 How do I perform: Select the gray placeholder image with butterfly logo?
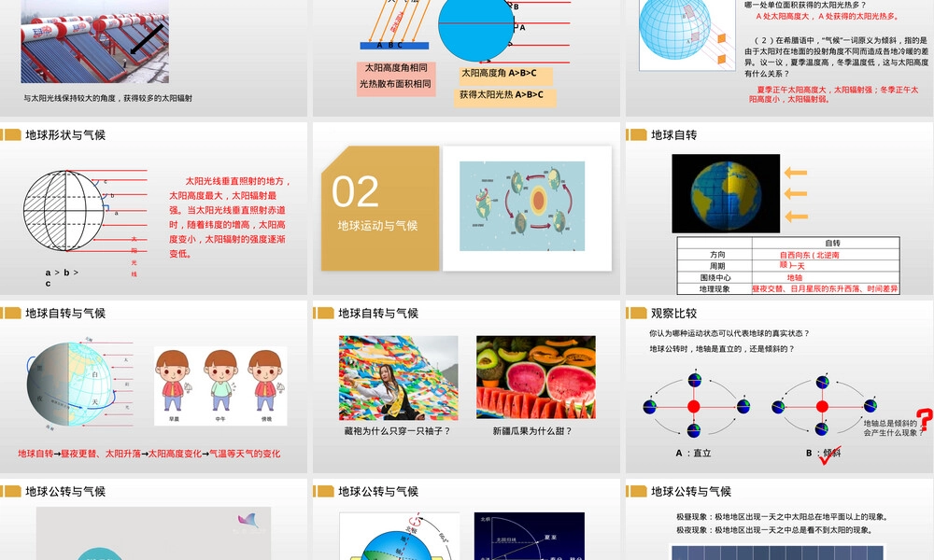(154, 533)
